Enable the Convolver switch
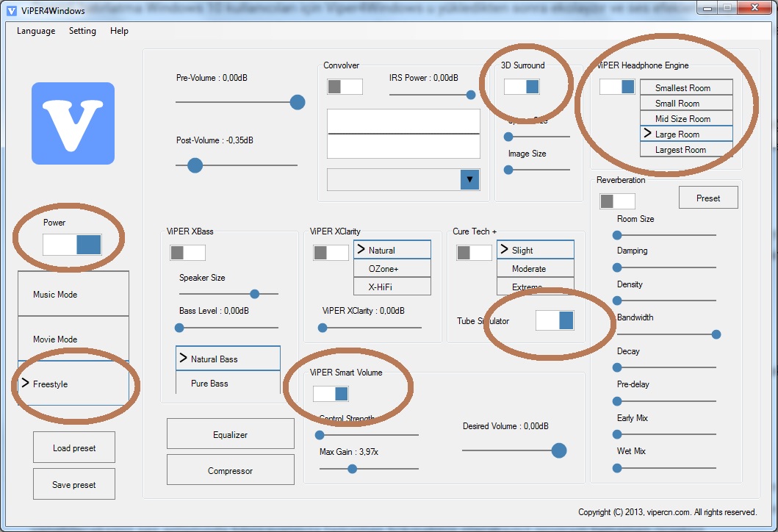 [x=345, y=87]
